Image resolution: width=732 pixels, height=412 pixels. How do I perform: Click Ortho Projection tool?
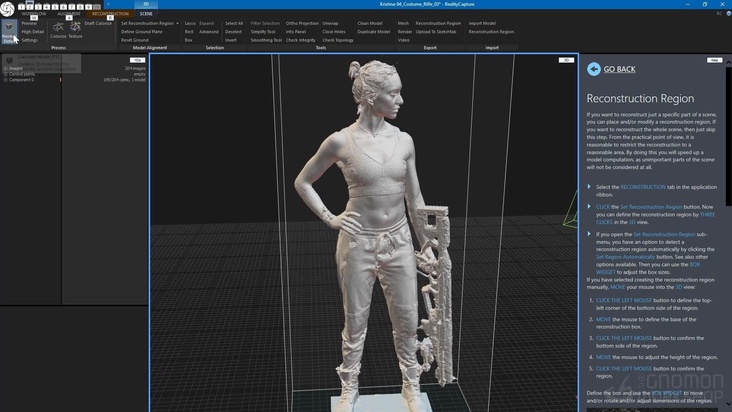(302, 23)
